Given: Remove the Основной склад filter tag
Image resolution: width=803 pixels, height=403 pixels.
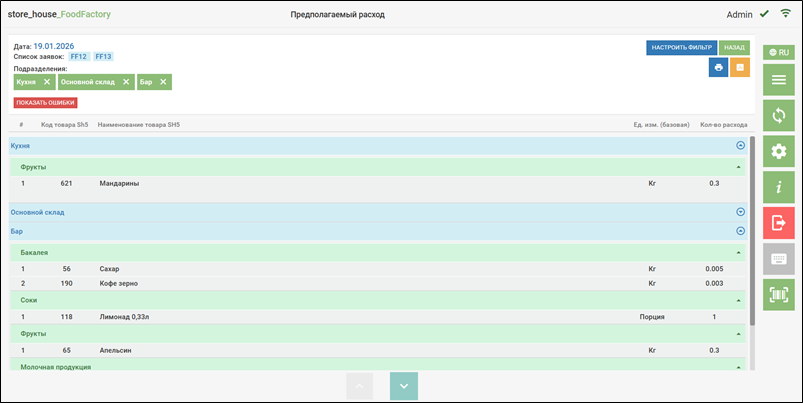Looking at the screenshot, I should [126, 82].
